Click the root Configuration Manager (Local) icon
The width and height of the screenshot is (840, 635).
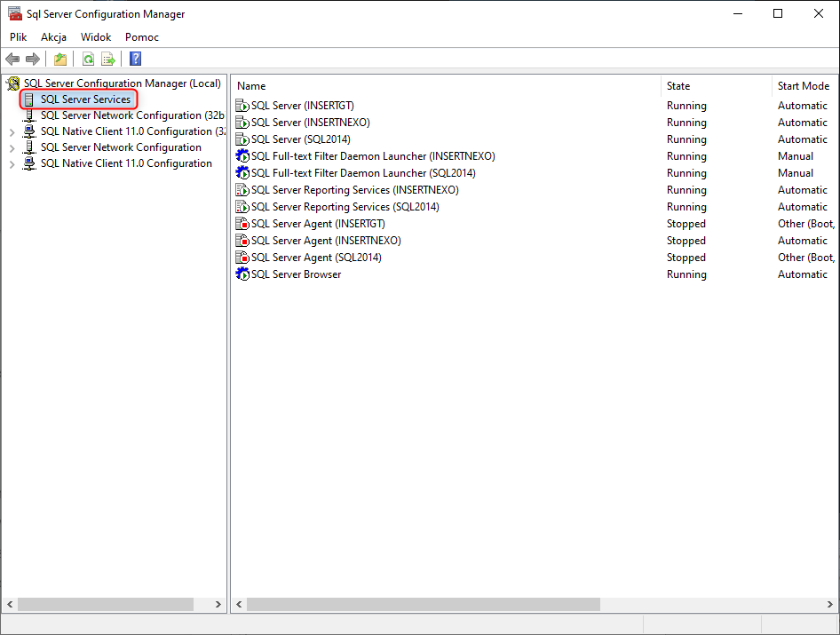[x=12, y=83]
